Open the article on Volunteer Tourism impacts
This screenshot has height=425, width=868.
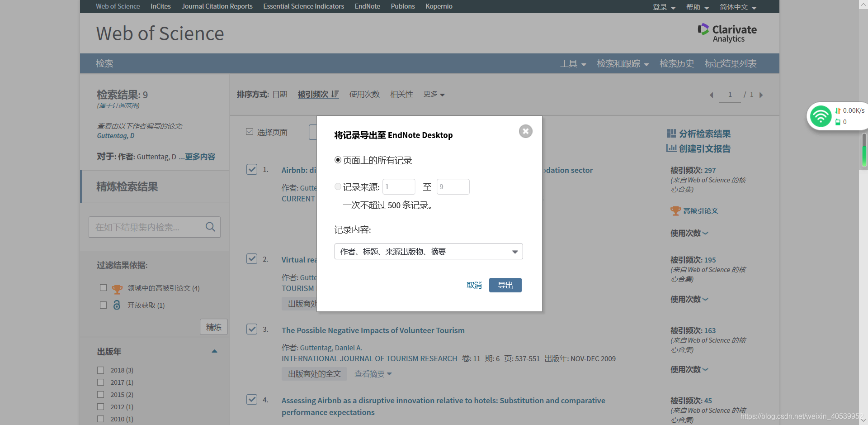click(x=373, y=330)
